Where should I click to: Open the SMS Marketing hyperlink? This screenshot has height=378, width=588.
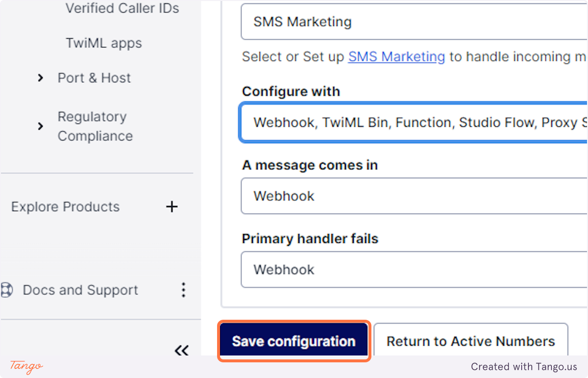(x=396, y=57)
